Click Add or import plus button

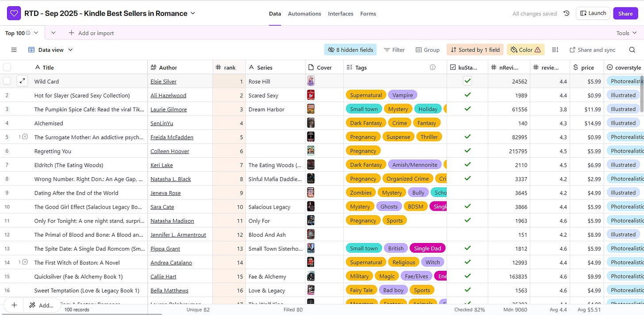click(91, 33)
